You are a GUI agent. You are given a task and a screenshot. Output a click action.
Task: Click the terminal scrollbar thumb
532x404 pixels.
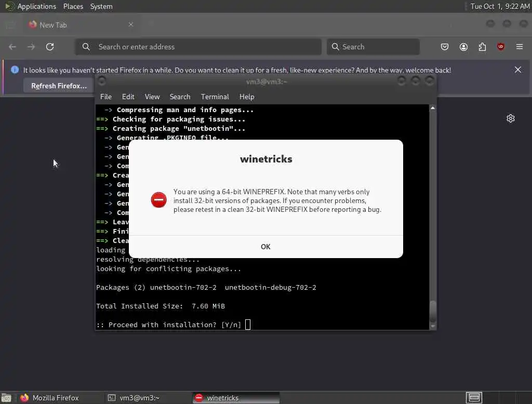click(x=433, y=312)
